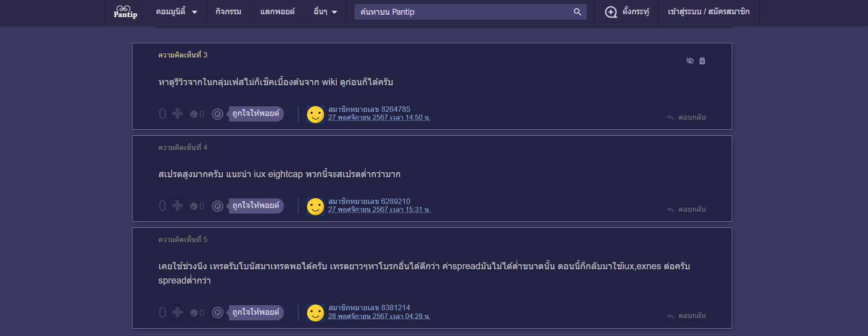Click comment text mentioning iux,exnes
Image resolution: width=868 pixels, height=336 pixels.
424,273
